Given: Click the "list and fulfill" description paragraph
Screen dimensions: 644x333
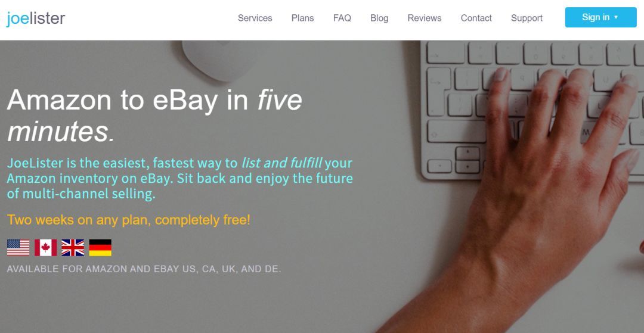Looking at the screenshot, I should point(180,178).
